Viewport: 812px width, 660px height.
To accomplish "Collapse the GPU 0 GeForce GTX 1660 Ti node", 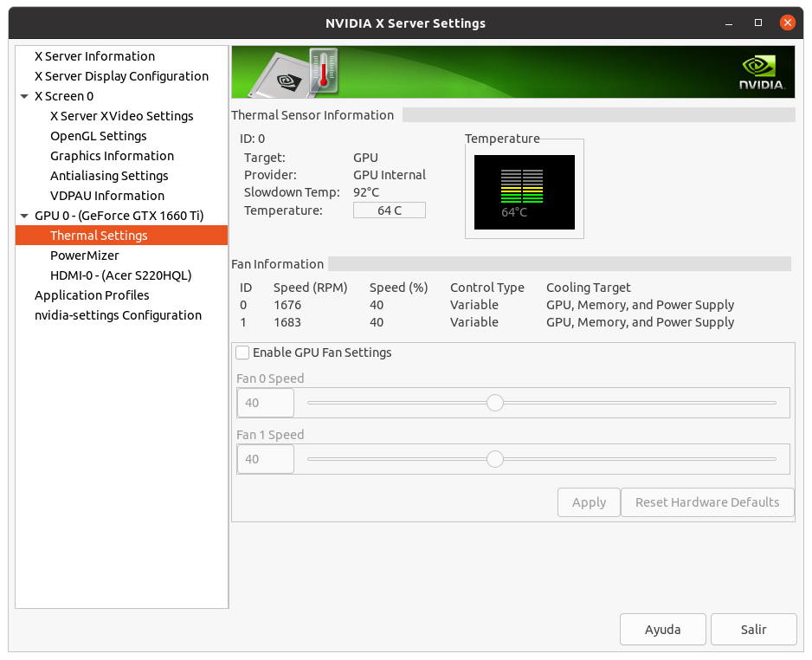I will click(24, 216).
